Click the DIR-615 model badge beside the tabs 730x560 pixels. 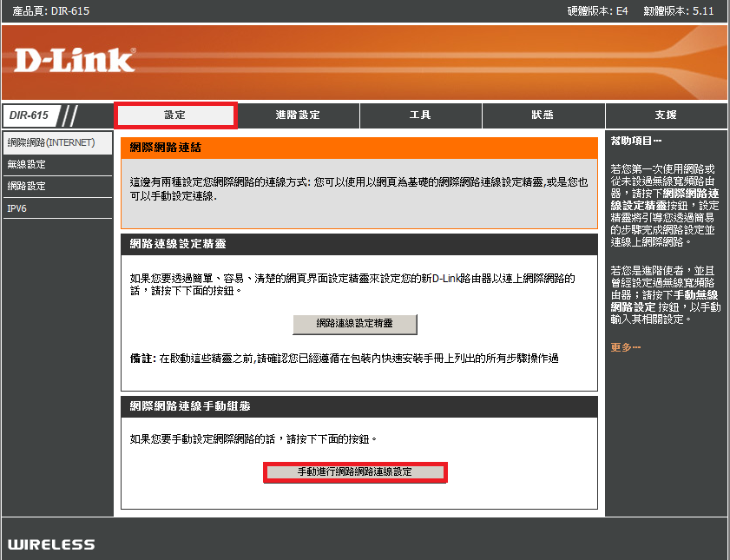(30, 115)
